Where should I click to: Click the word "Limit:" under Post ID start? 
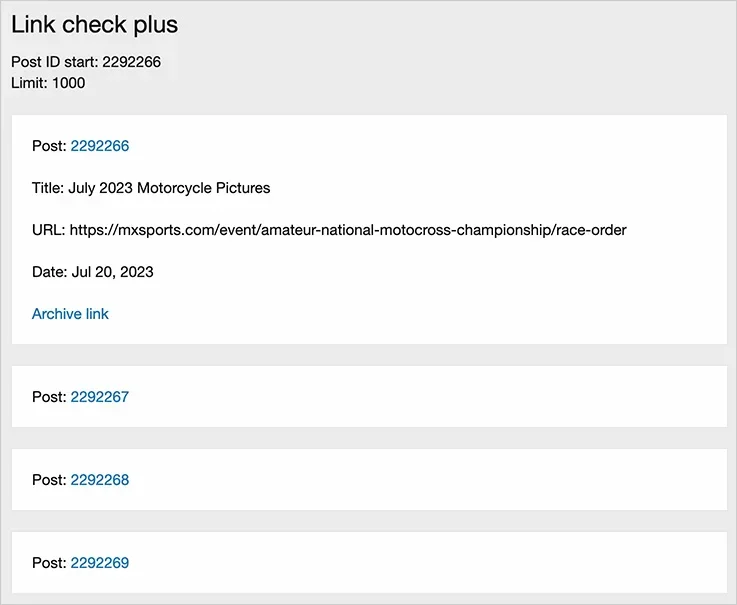pyautogui.click(x=29, y=83)
